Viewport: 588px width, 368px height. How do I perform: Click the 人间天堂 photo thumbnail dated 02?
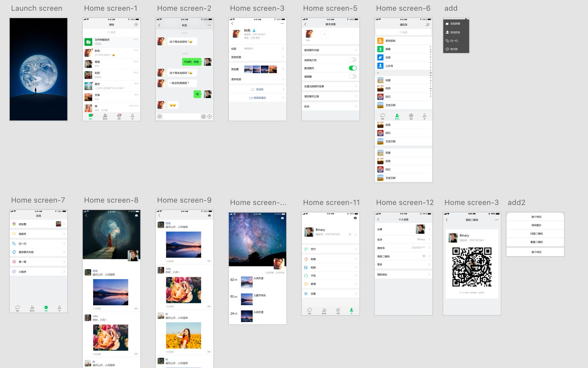click(247, 282)
